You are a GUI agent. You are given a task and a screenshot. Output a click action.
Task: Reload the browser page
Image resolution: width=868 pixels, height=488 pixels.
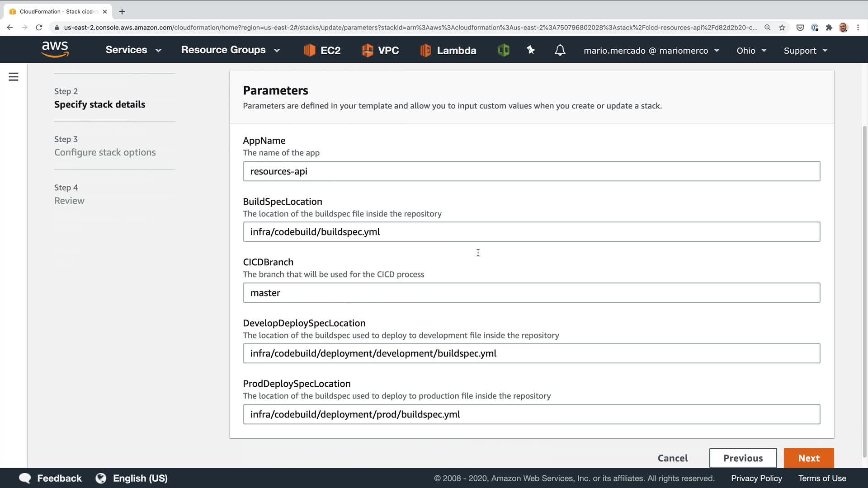(39, 28)
